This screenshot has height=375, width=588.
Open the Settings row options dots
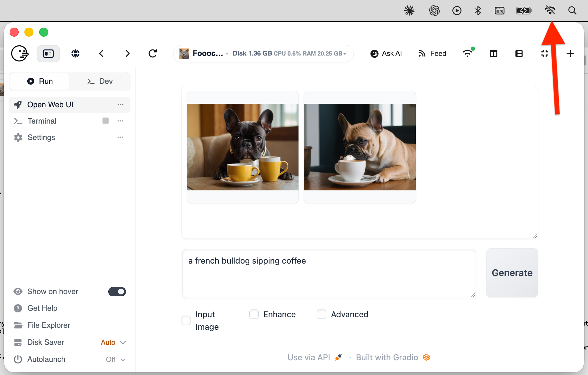tap(120, 137)
